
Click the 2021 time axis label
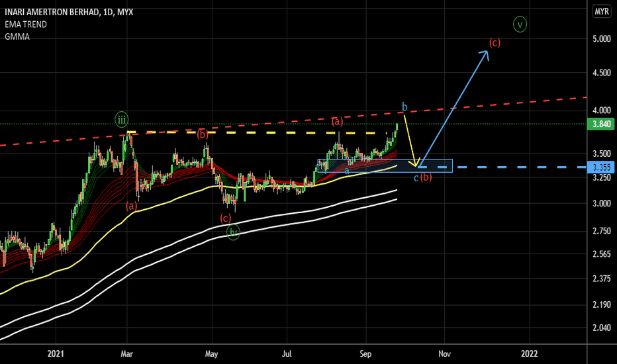click(x=56, y=354)
